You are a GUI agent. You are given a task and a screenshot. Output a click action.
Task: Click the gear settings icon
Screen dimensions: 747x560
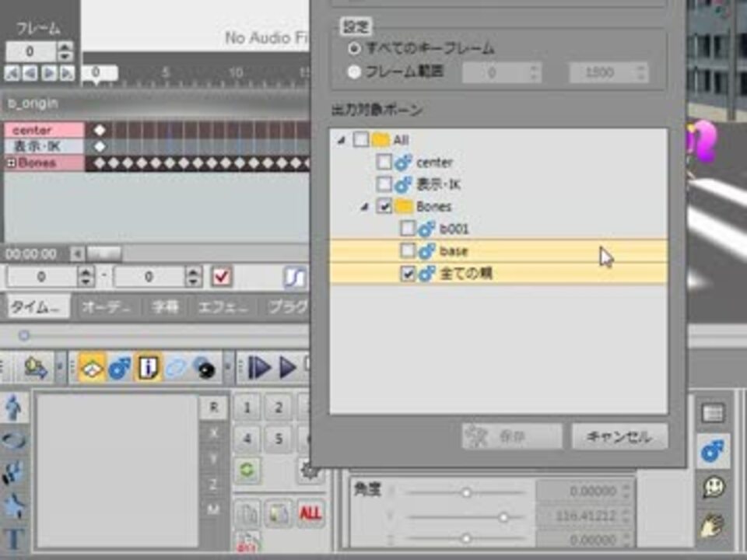coord(310,471)
